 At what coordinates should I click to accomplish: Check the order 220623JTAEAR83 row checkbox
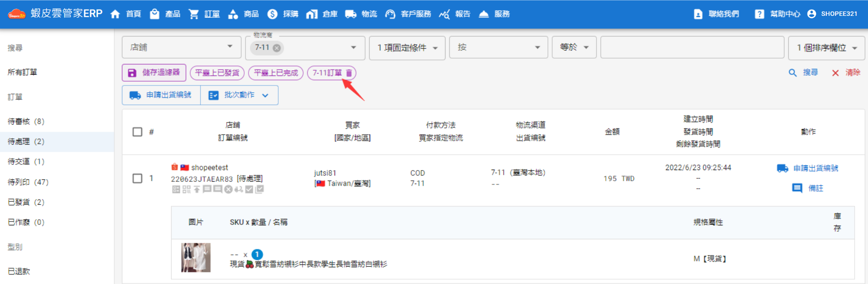137,178
